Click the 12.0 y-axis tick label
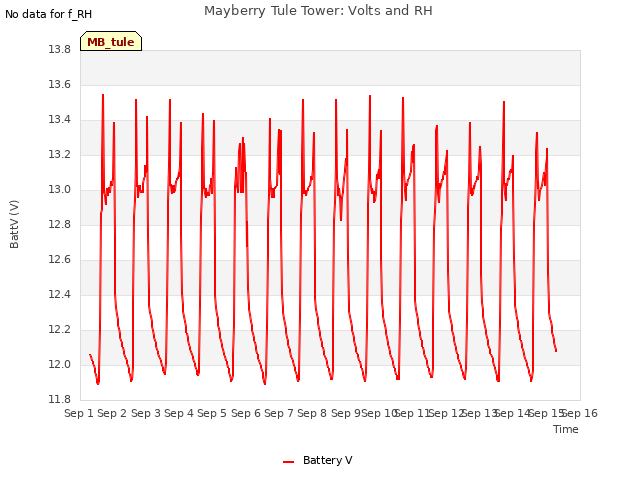This screenshot has width=640, height=480. pyautogui.click(x=60, y=364)
